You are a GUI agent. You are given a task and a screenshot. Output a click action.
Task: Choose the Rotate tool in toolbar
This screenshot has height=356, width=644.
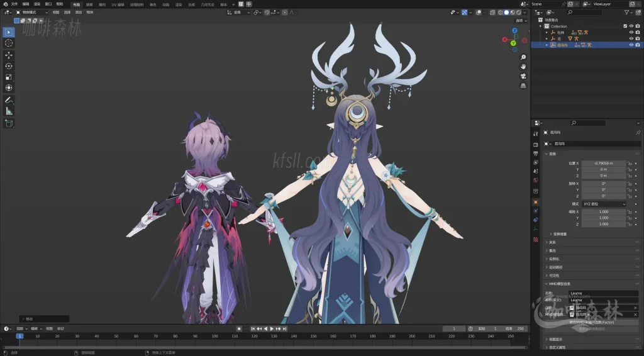9,66
